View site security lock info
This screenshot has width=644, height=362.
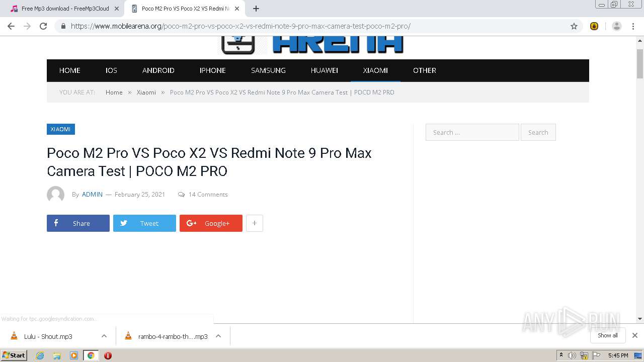click(63, 26)
